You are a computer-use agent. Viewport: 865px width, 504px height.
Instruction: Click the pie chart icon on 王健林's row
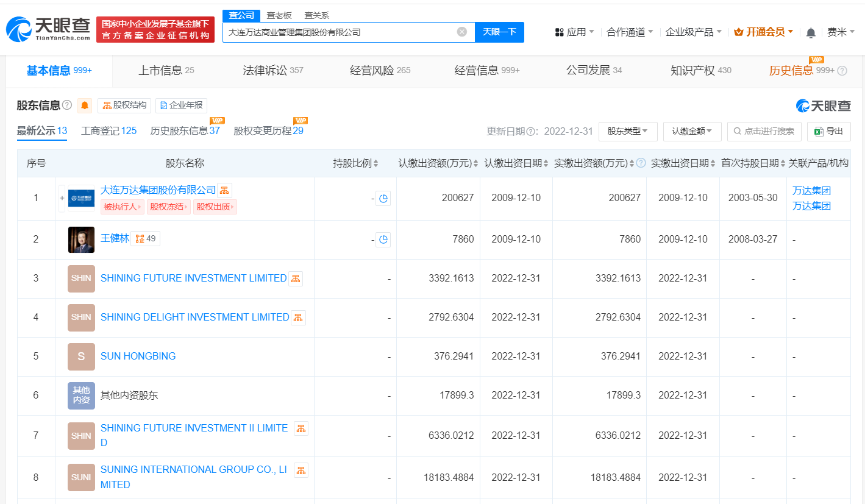[x=383, y=240]
